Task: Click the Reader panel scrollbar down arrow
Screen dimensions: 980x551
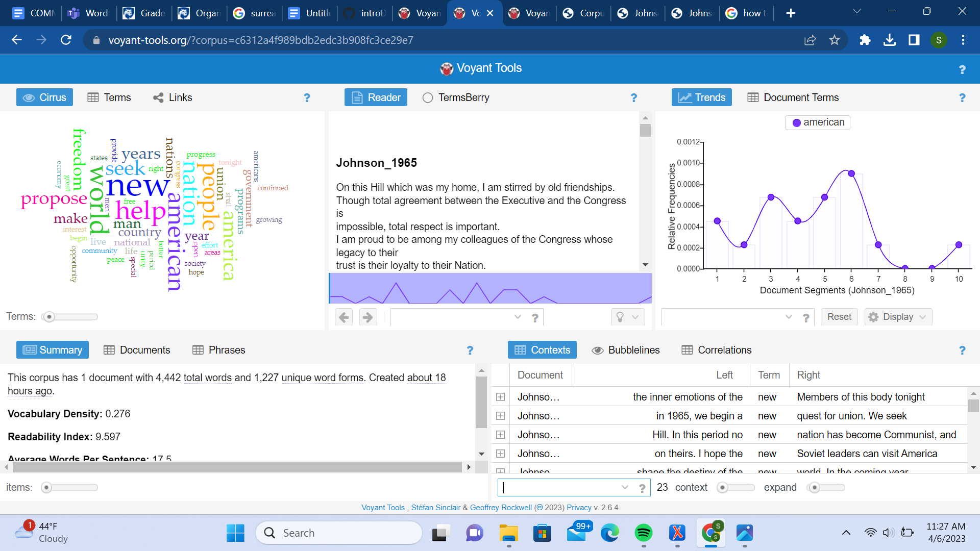Action: coord(645,265)
